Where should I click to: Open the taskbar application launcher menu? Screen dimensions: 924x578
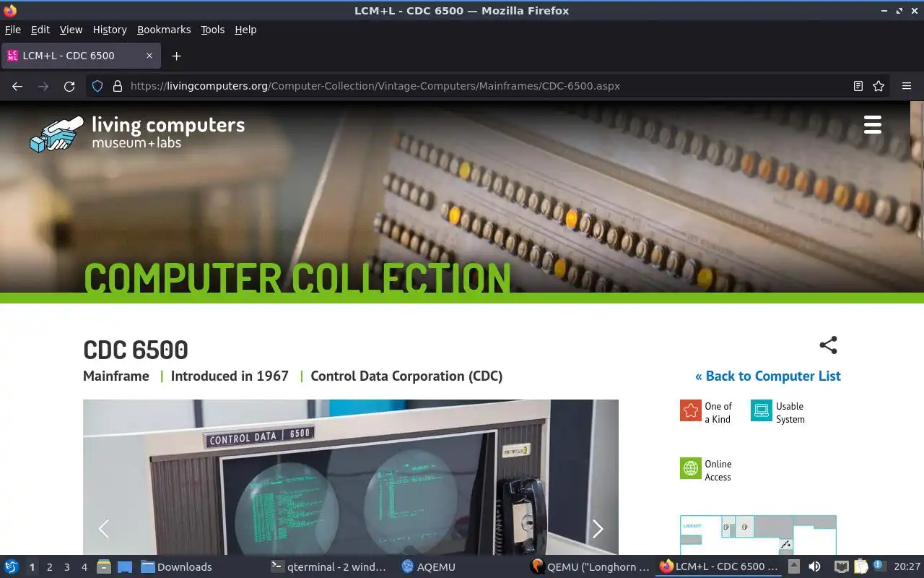click(x=12, y=566)
